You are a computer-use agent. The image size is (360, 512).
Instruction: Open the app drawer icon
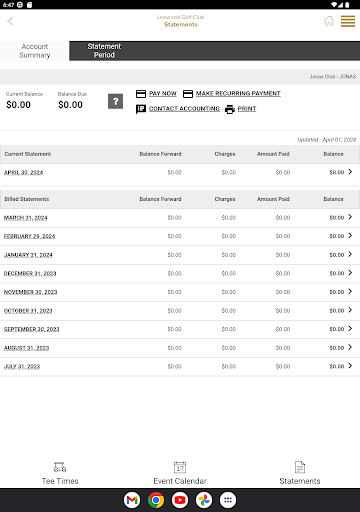click(228, 500)
